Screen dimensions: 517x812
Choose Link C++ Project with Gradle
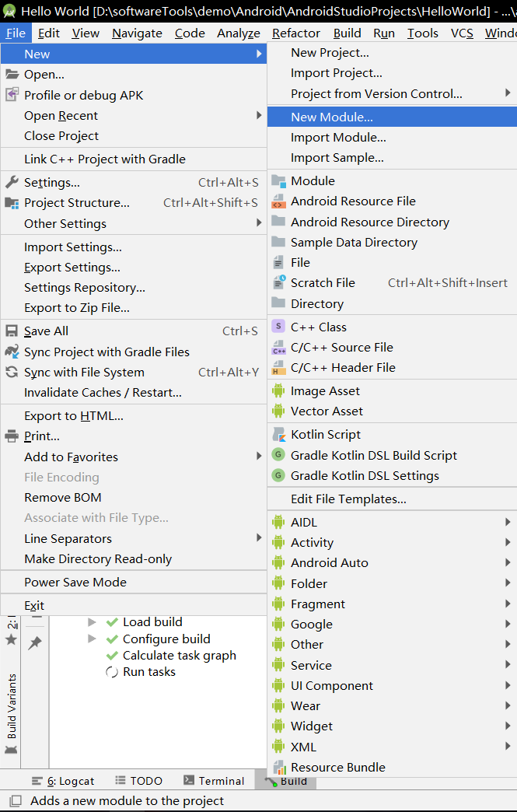pyautogui.click(x=134, y=159)
